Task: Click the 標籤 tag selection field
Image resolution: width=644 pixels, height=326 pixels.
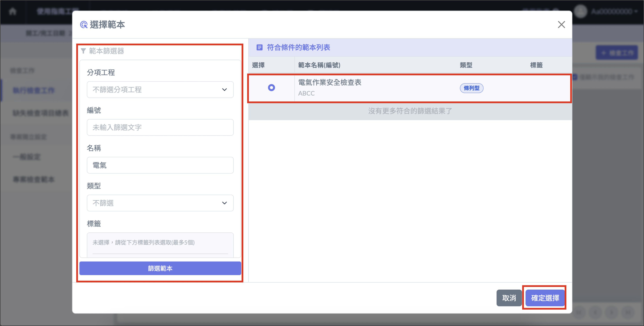Action: 160,243
